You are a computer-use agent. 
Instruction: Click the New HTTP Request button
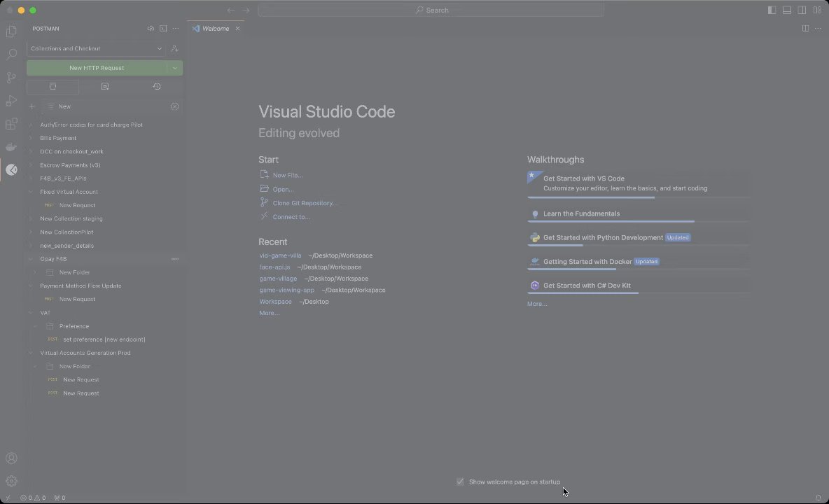(x=97, y=68)
